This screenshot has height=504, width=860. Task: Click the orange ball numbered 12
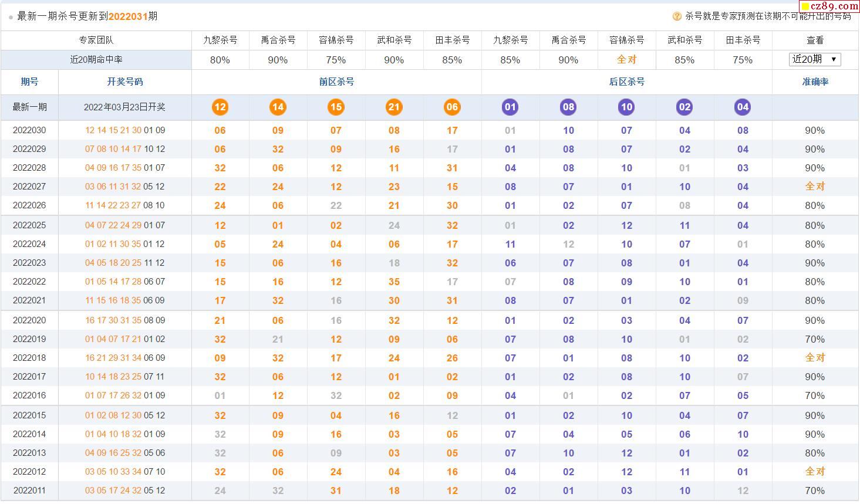(x=220, y=107)
